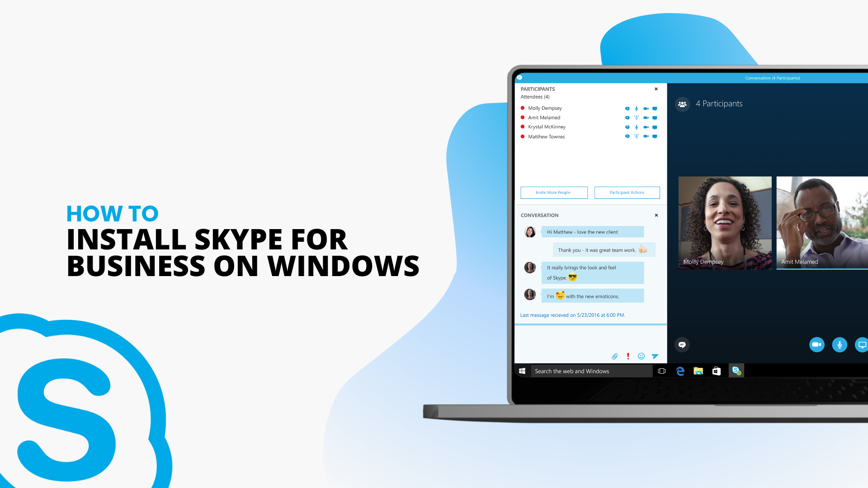Screen dimensions: 868x488
Task: Close the Participants panel
Action: click(x=656, y=89)
